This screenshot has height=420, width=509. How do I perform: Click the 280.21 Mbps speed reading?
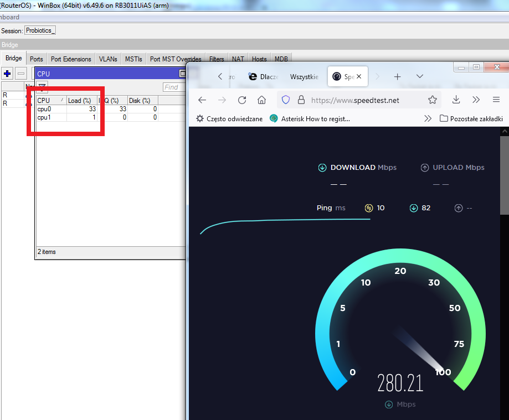400,383
